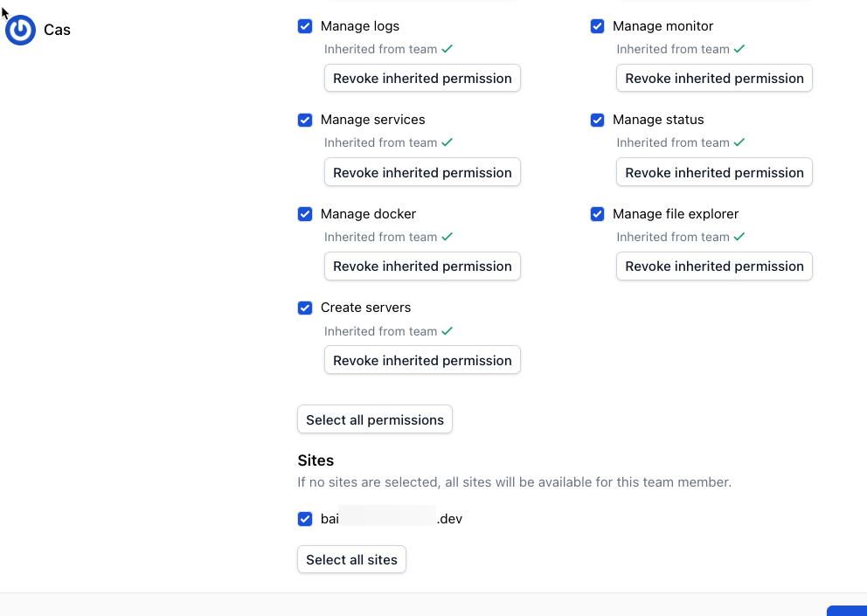Revoke inherited permission for Manage status
The width and height of the screenshot is (867, 616).
(x=714, y=172)
